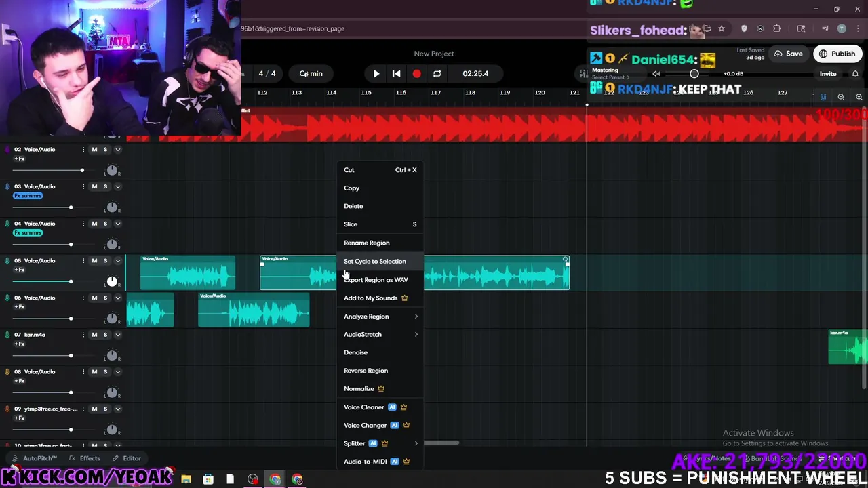Viewport: 868px width, 488px height.
Task: Mute track 05 Voice/Audio
Action: (94, 260)
